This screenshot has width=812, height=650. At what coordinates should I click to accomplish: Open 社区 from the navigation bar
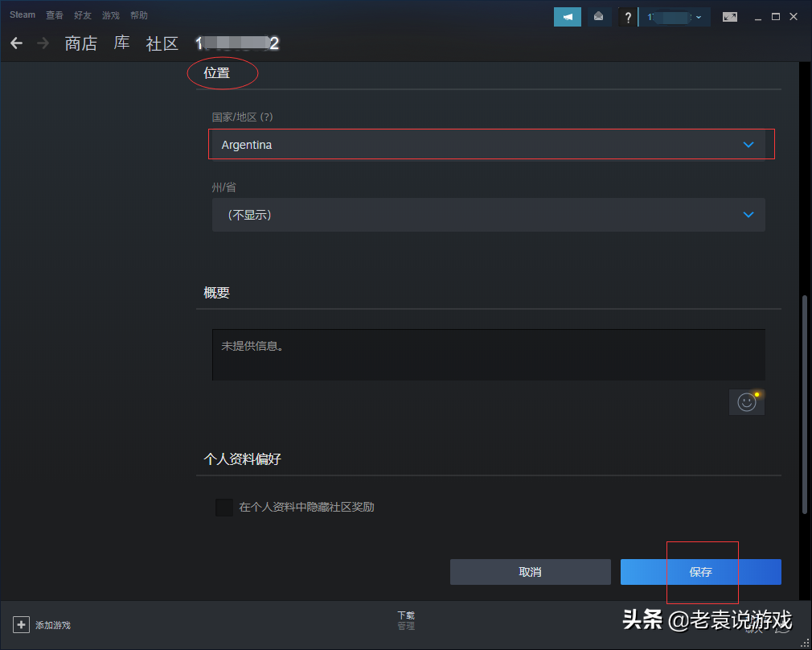coord(162,43)
